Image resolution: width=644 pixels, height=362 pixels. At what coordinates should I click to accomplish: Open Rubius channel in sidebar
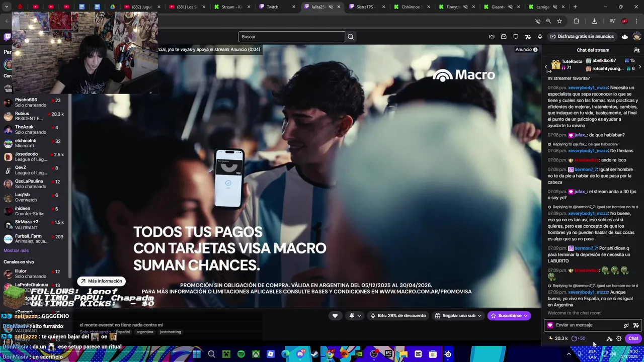coord(34,116)
